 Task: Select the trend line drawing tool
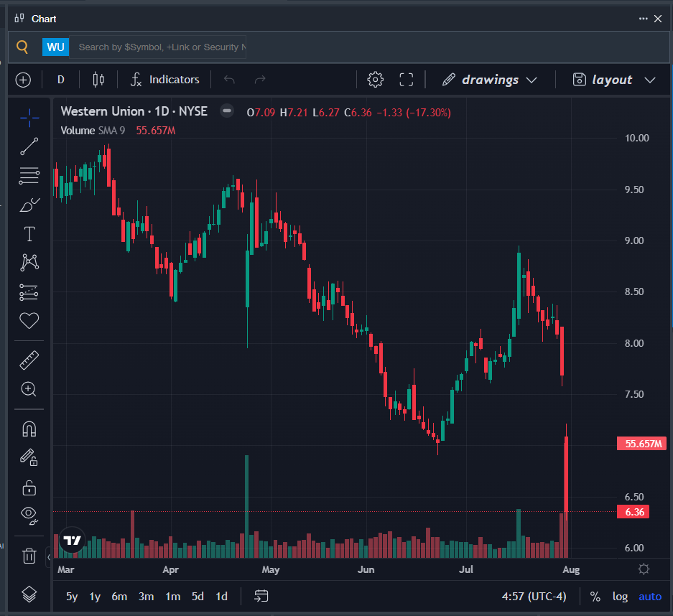[29, 146]
